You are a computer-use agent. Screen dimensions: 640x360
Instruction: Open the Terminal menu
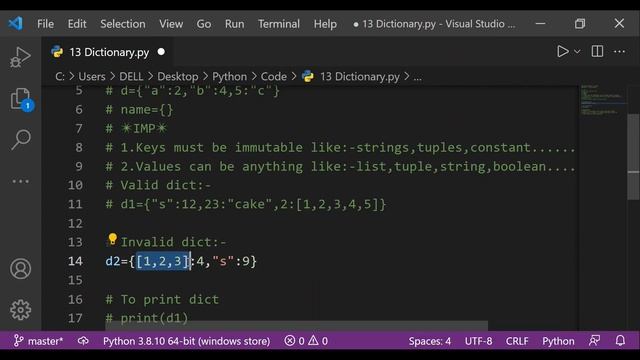point(279,24)
